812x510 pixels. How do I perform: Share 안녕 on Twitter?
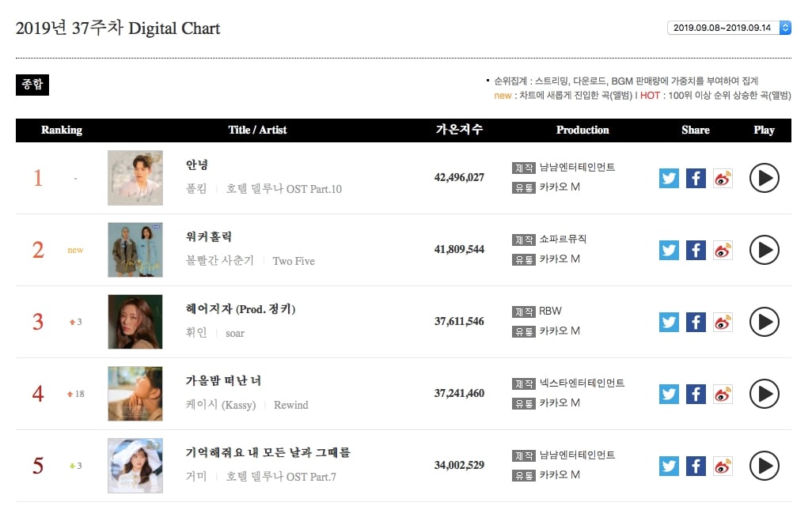coord(669,178)
